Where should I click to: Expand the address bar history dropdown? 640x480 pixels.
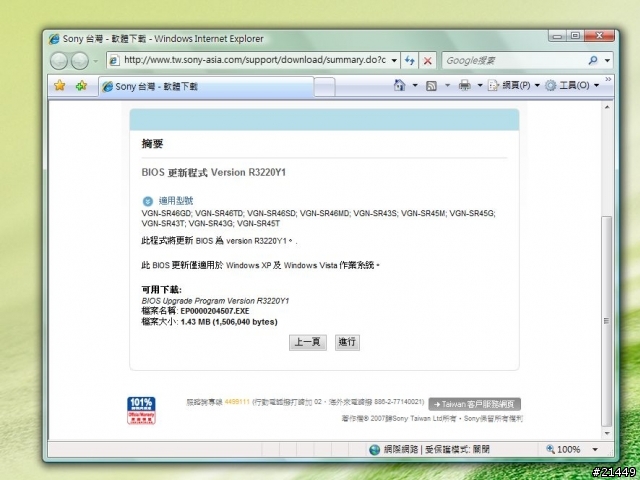pyautogui.click(x=394, y=60)
